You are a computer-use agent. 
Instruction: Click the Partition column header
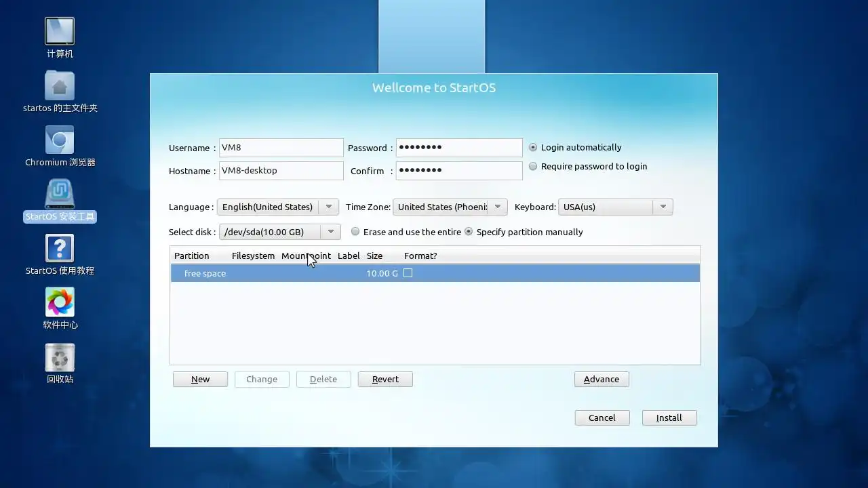192,256
